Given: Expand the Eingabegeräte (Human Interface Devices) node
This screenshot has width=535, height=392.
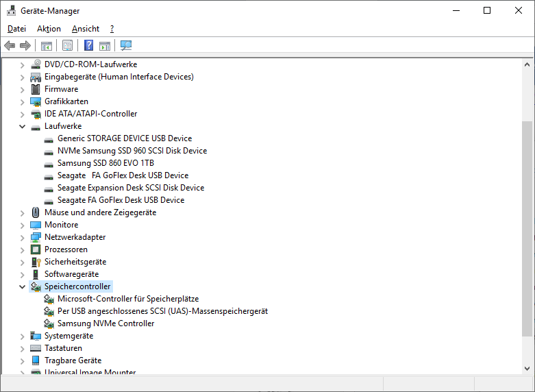Looking at the screenshot, I should pos(22,77).
